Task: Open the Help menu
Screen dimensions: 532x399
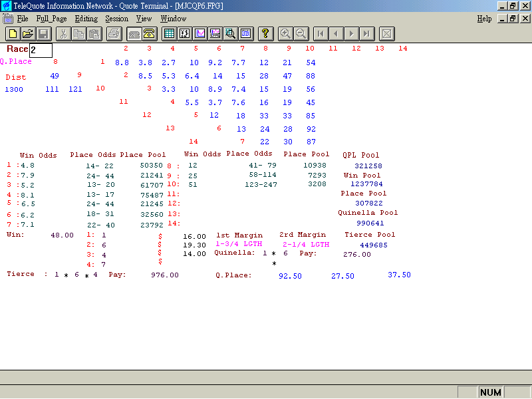Action: click(484, 19)
